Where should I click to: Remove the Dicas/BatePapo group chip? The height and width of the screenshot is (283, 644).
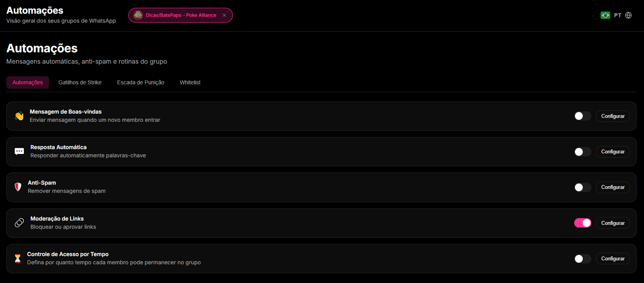[224, 15]
